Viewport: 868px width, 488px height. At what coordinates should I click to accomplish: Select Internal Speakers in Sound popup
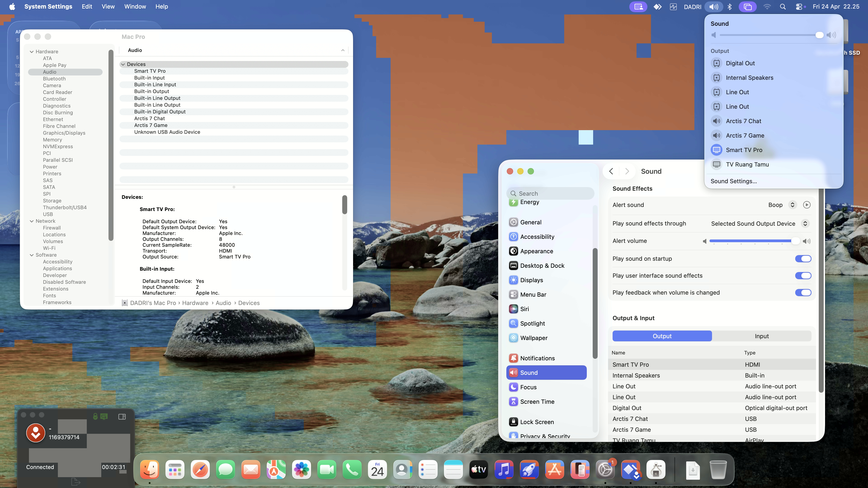(774, 77)
